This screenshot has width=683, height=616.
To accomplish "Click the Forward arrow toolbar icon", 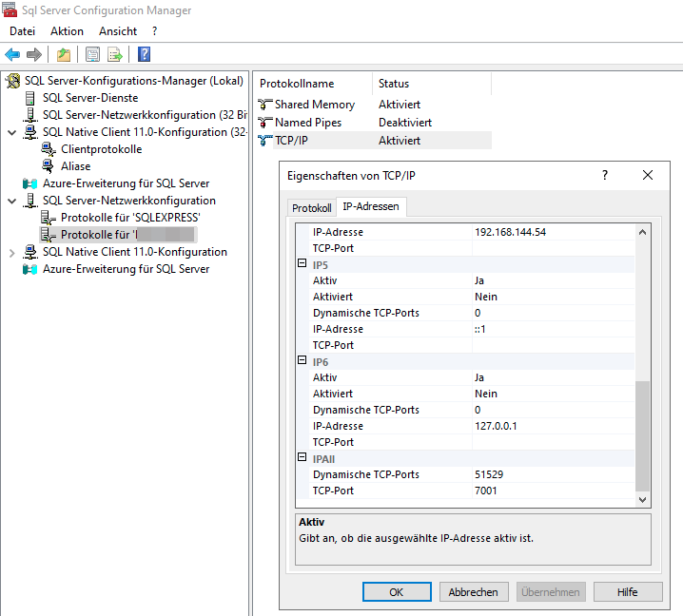I will [34, 54].
